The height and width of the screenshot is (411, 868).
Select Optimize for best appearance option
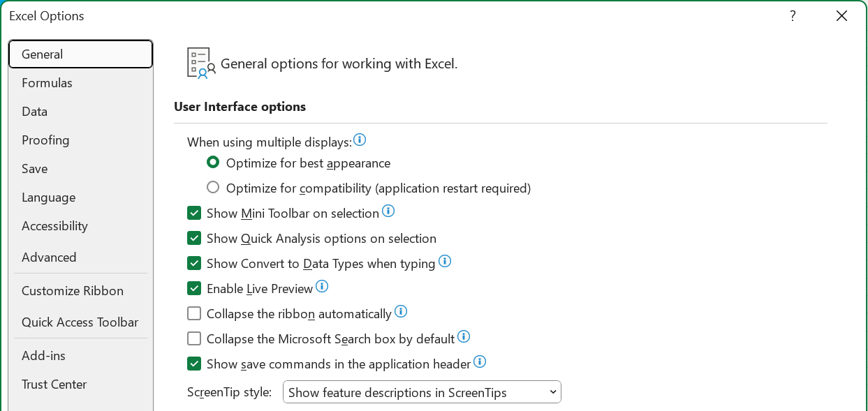[213, 163]
